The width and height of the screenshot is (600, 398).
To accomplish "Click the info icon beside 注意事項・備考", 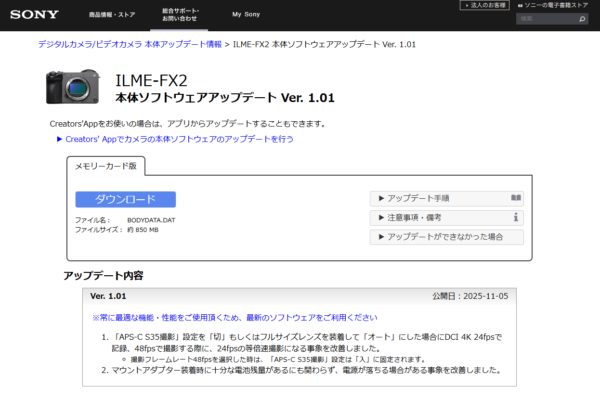I will point(515,217).
